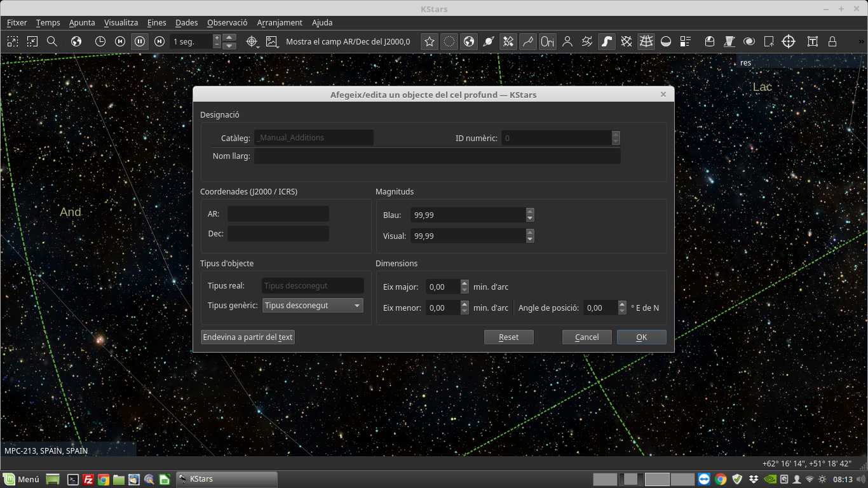Click the zoom out icon in the toolbar
868x488 pixels.
(x=32, y=41)
